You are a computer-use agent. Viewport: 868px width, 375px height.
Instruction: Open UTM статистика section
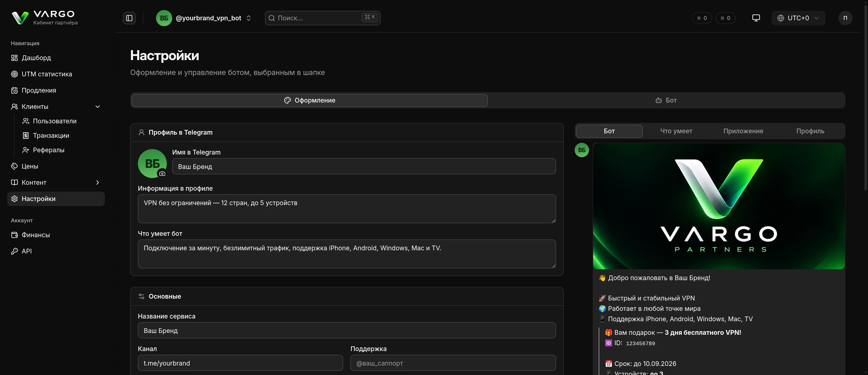coord(56,74)
